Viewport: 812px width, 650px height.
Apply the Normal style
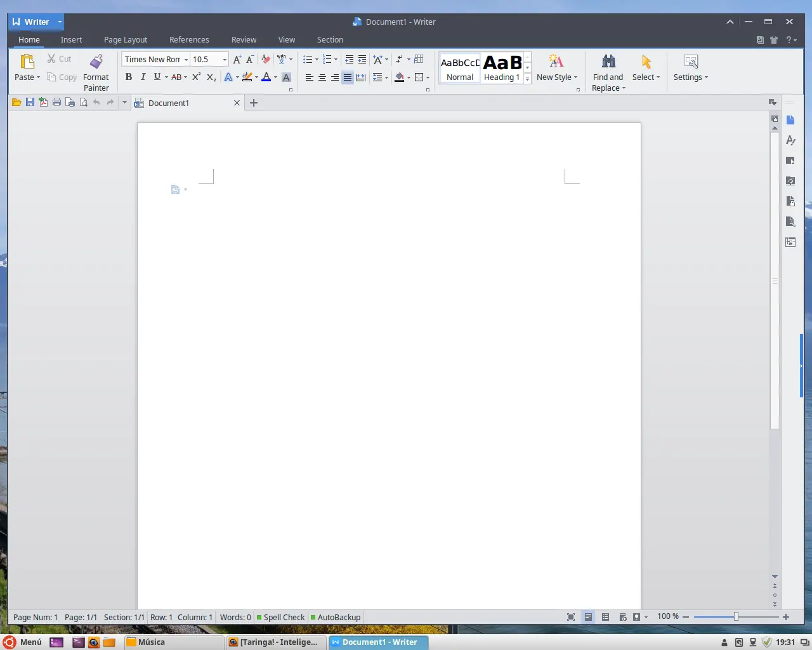coord(460,69)
